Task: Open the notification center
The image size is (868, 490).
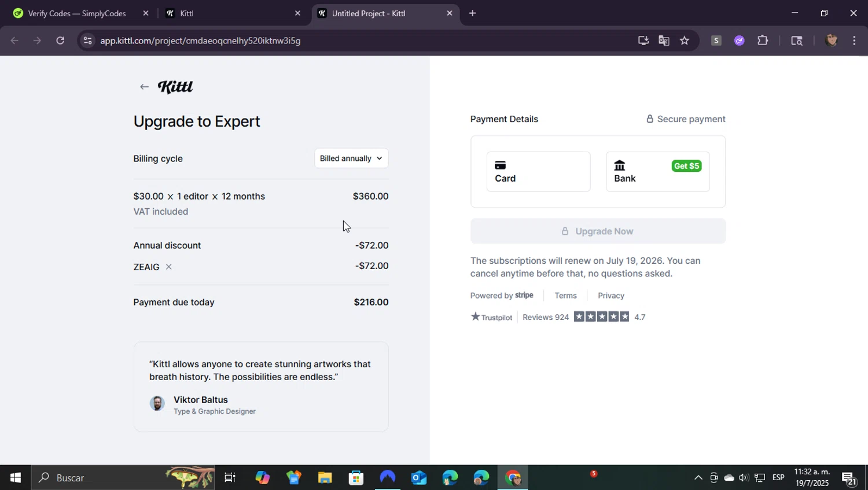Action: click(x=849, y=478)
